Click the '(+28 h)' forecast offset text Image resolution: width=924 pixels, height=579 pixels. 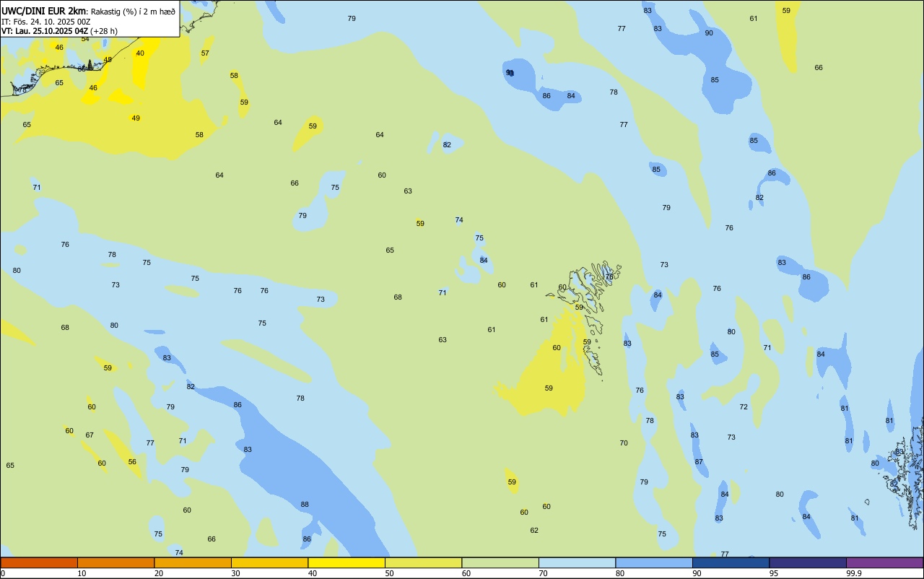coord(104,31)
